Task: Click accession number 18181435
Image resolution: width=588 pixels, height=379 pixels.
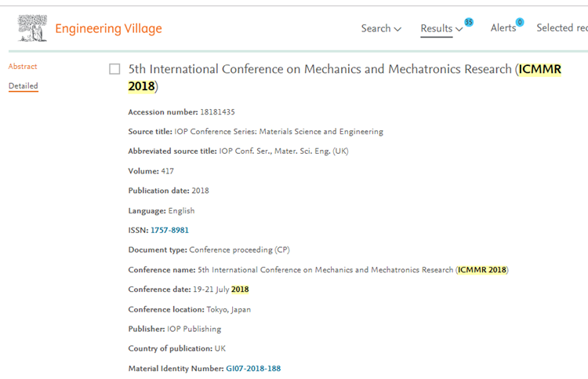Action: (217, 112)
